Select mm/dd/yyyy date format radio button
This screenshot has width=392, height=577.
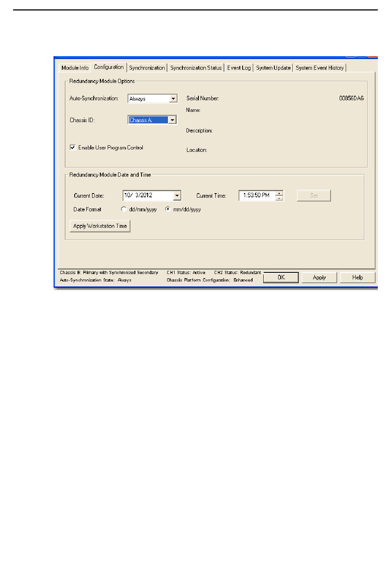tap(168, 209)
